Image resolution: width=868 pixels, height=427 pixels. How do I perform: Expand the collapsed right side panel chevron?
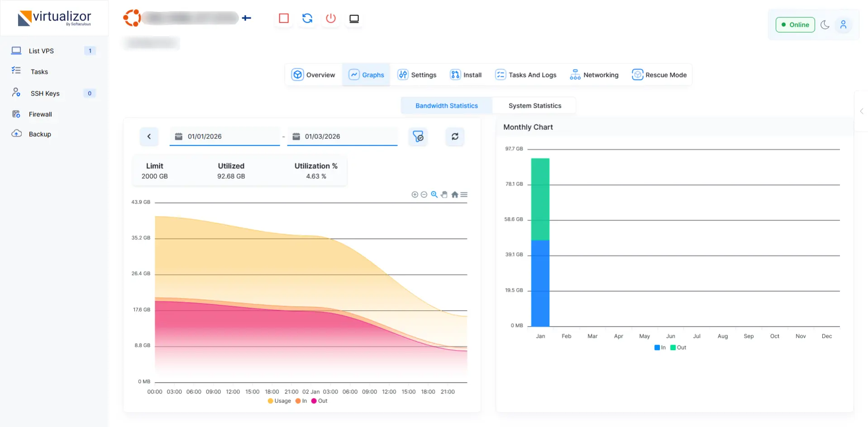(x=861, y=111)
